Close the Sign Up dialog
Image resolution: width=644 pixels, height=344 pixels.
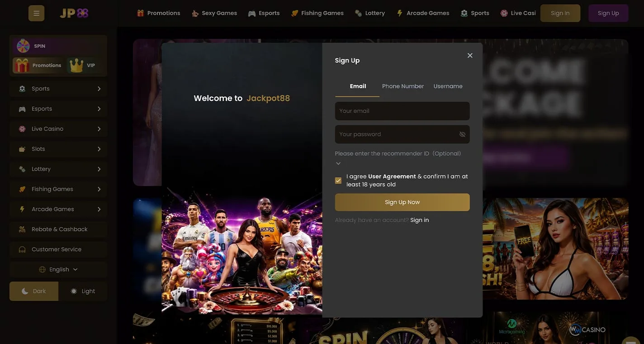(x=470, y=55)
